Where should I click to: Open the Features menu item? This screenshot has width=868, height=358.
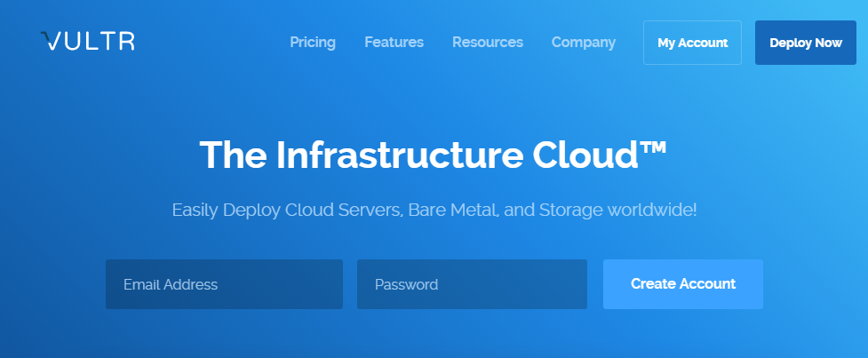(394, 42)
